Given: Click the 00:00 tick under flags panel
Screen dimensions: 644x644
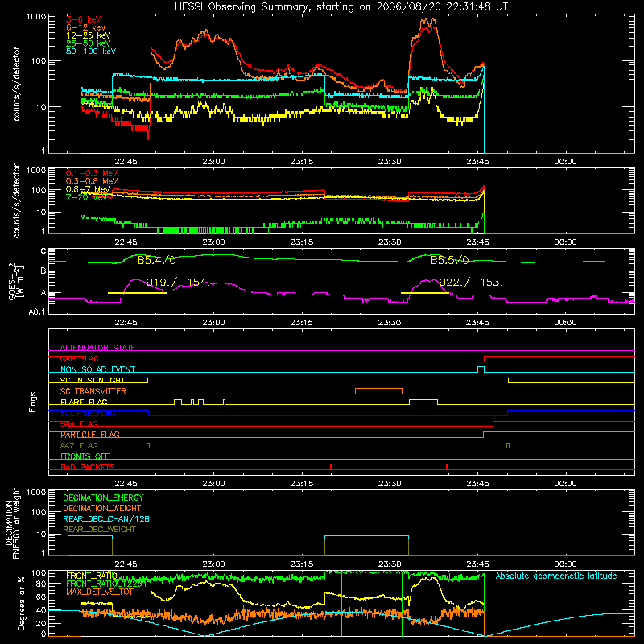Looking at the screenshot, I should pos(565,484).
